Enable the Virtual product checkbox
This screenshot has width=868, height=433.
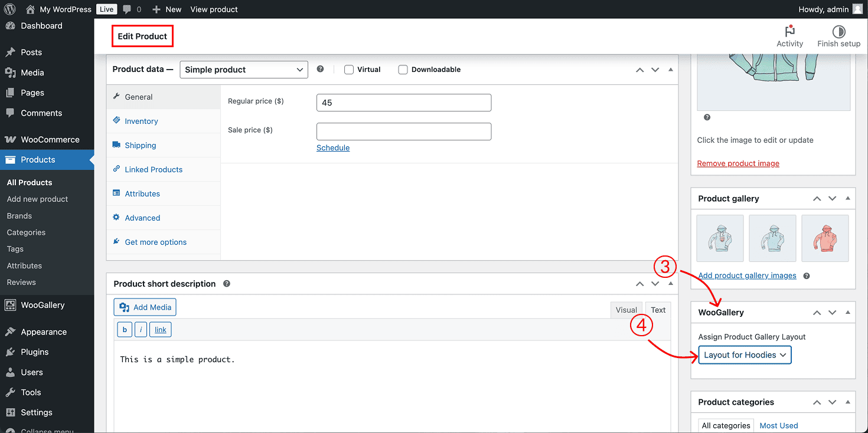tap(348, 69)
